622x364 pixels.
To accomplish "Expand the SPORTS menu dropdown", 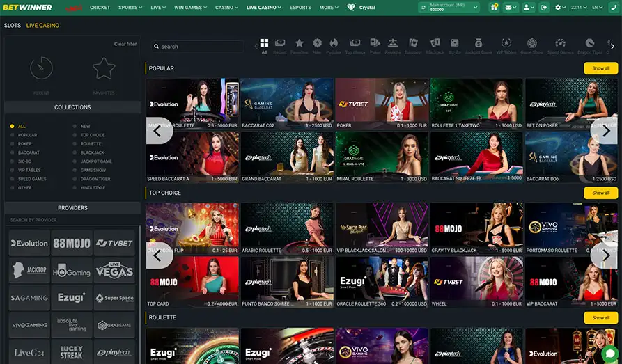I will pyautogui.click(x=130, y=7).
